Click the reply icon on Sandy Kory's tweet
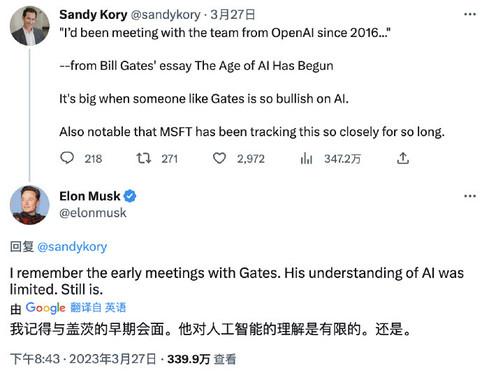 67,158
